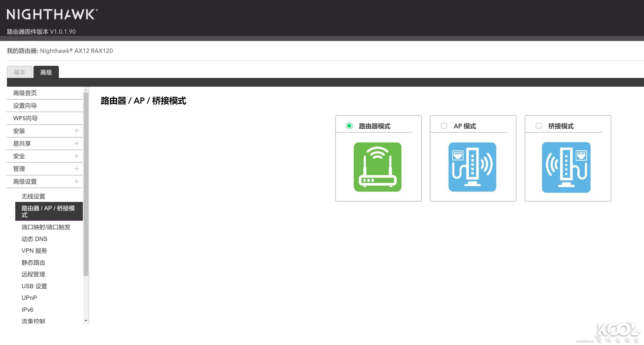This screenshot has width=644, height=345.
Task: Switch to the 高级 tab
Action: (x=46, y=72)
